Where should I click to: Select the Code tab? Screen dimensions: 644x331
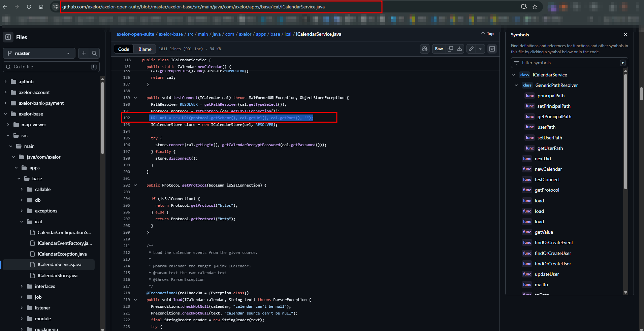click(124, 49)
